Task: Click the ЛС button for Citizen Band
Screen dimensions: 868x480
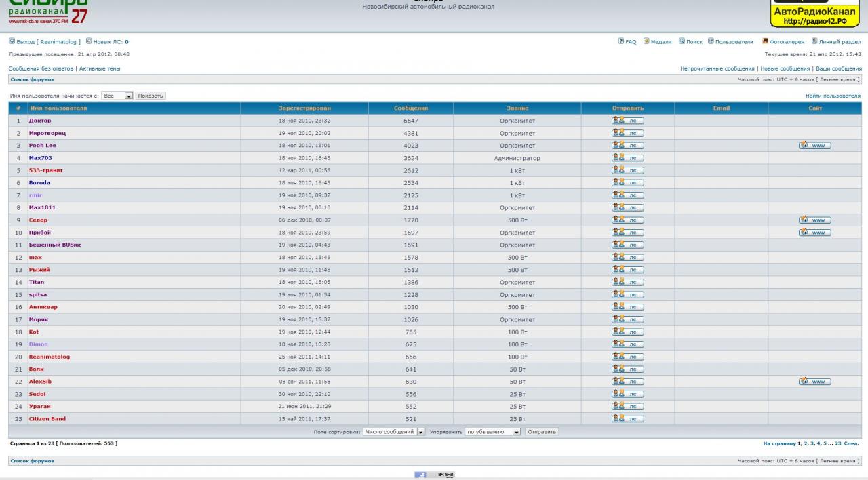Action: click(627, 419)
